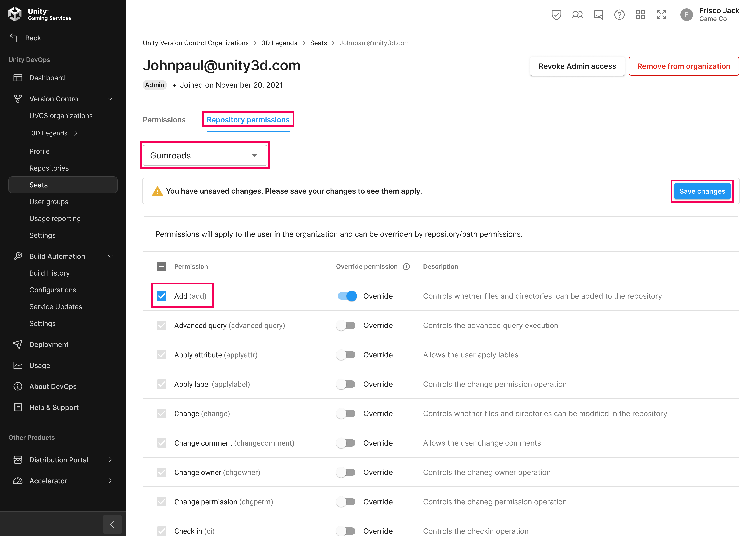Click Remove from organization
Screen dimensions: 756x536
pyautogui.click(x=684, y=66)
